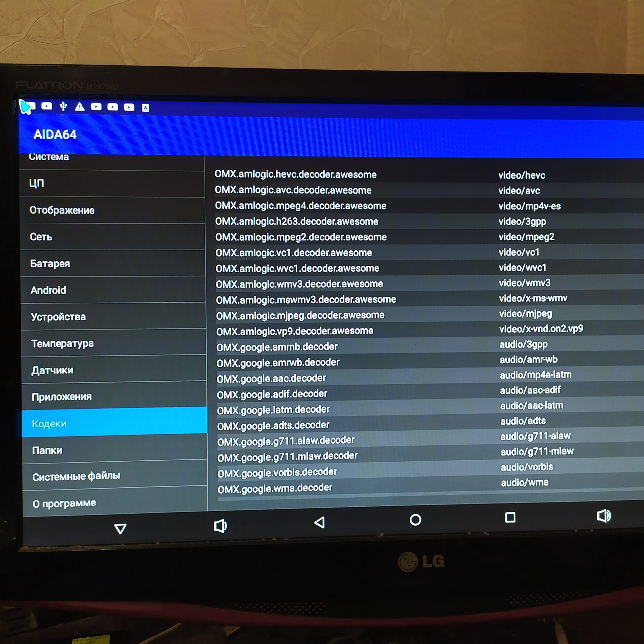Click the video/x-ms-wmv value

coord(533,298)
